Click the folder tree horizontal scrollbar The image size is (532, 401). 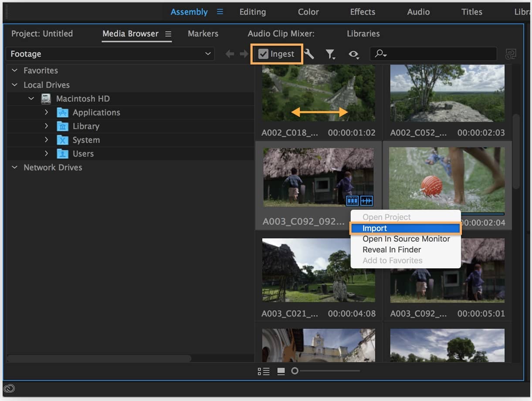tap(99, 358)
